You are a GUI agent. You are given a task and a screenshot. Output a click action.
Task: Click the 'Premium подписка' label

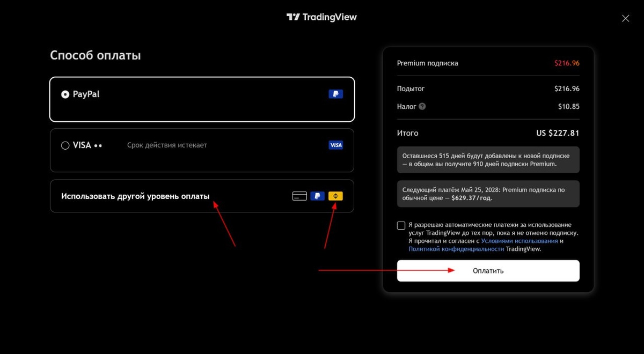[x=428, y=63]
